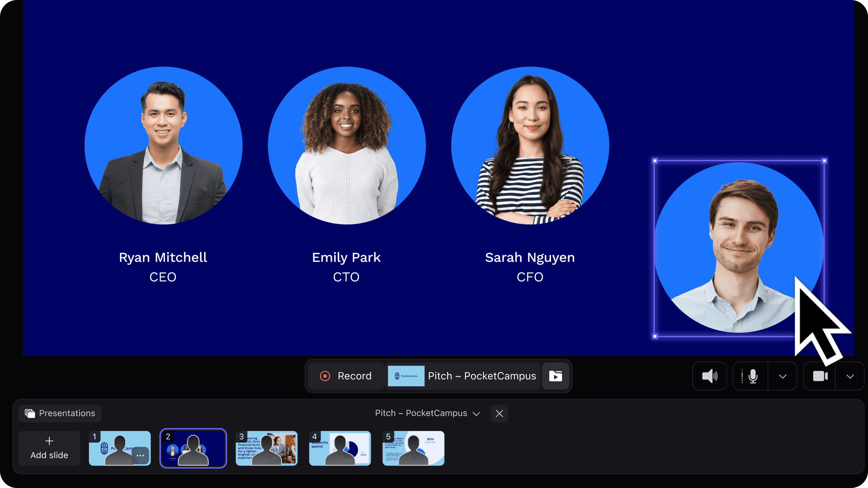Click Add slide
This screenshot has height=488, width=868.
click(x=49, y=448)
